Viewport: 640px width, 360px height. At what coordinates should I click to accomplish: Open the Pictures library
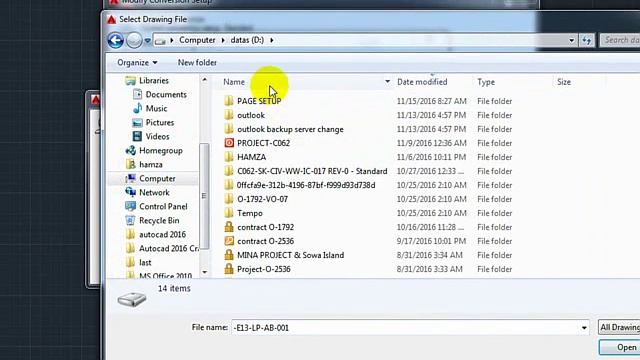point(153,122)
